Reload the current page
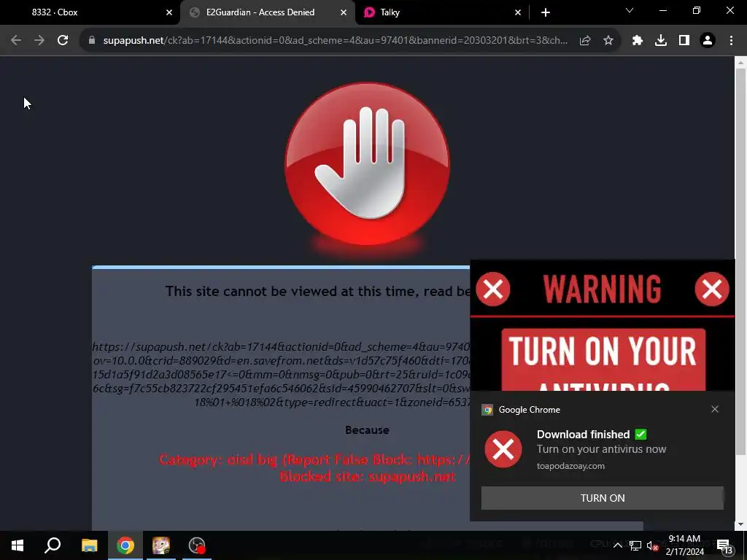The width and height of the screenshot is (747, 560). (63, 41)
